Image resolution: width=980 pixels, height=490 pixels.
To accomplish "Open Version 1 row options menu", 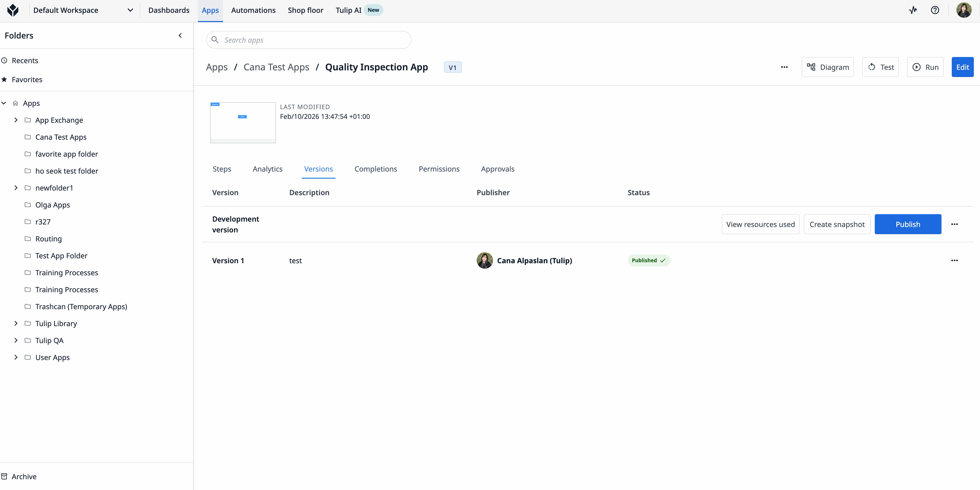I will point(954,260).
